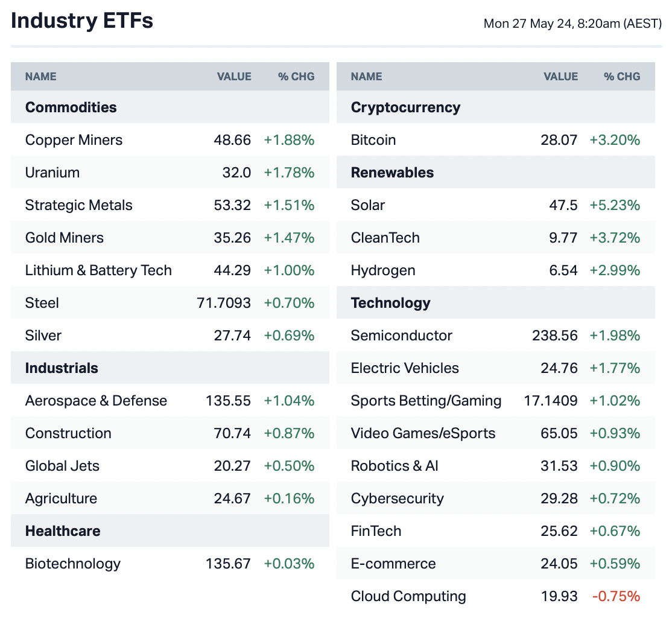Select the Strategic Metals entry
This screenshot has width=672, height=618.
78,205
